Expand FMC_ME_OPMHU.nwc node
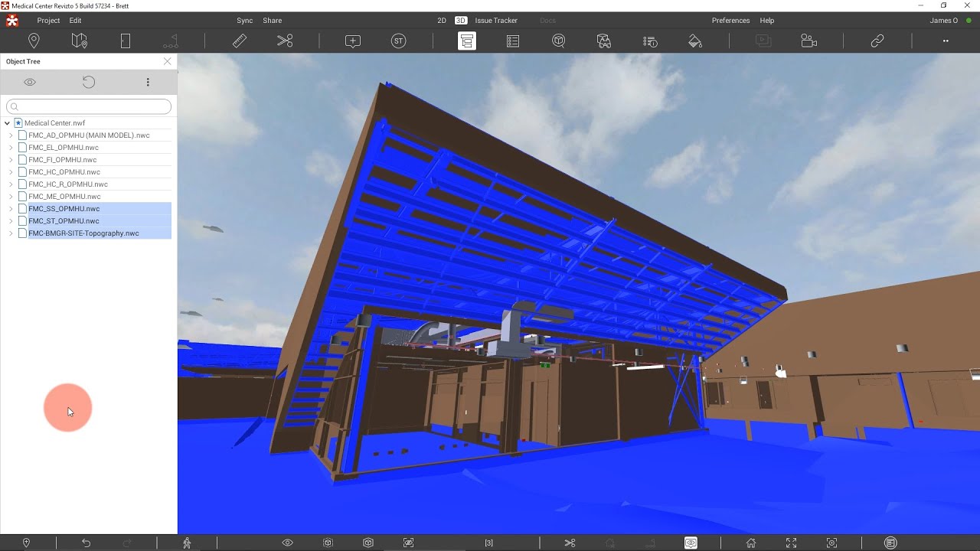The height and width of the screenshot is (551, 980). click(11, 197)
